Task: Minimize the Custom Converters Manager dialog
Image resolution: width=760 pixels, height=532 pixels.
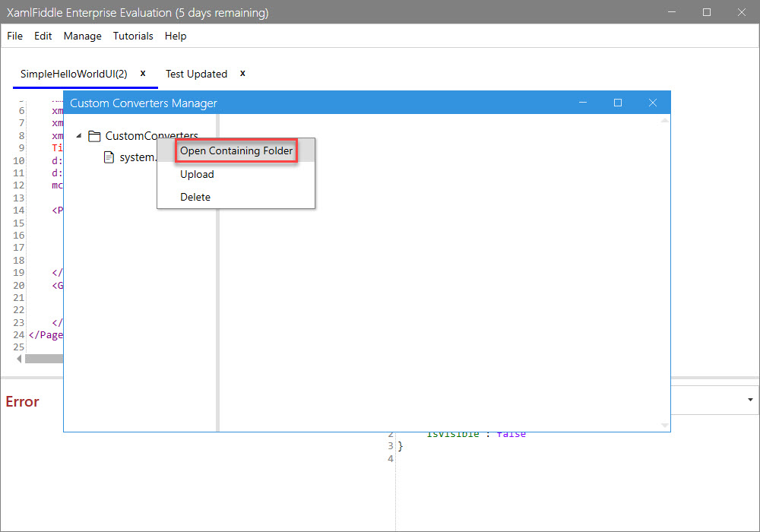Action: (x=583, y=103)
